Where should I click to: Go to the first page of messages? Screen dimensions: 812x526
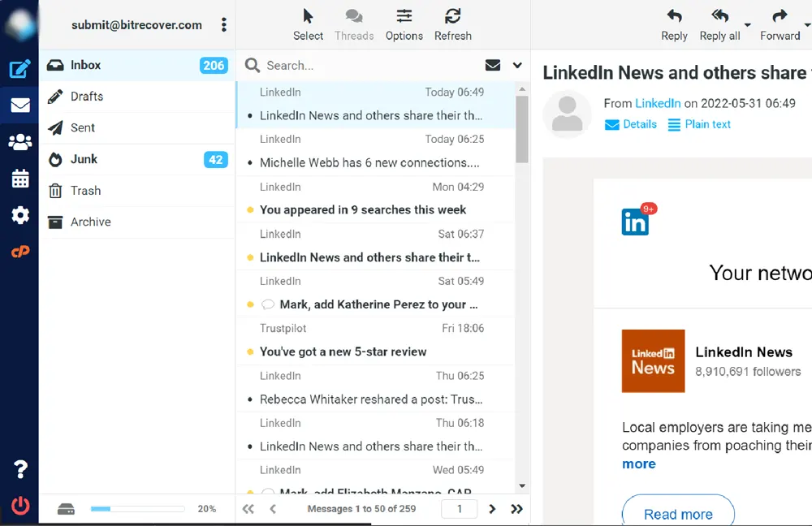[248, 509]
